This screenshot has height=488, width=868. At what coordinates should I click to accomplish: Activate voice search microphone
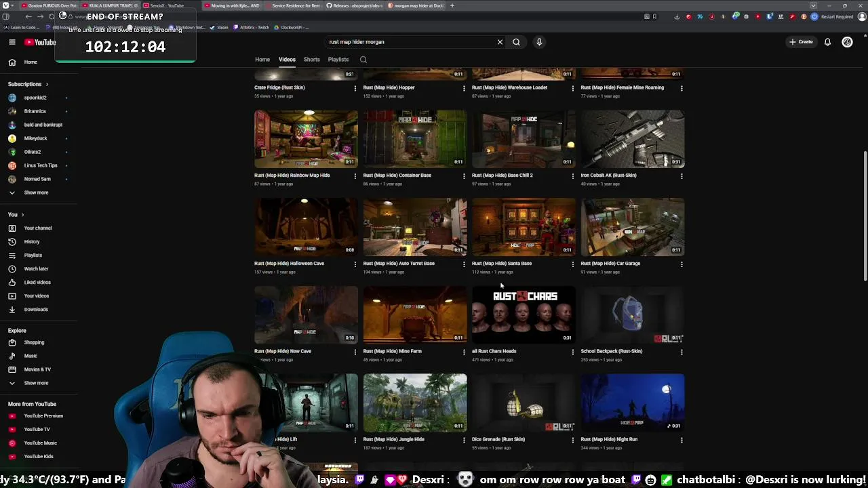539,42
